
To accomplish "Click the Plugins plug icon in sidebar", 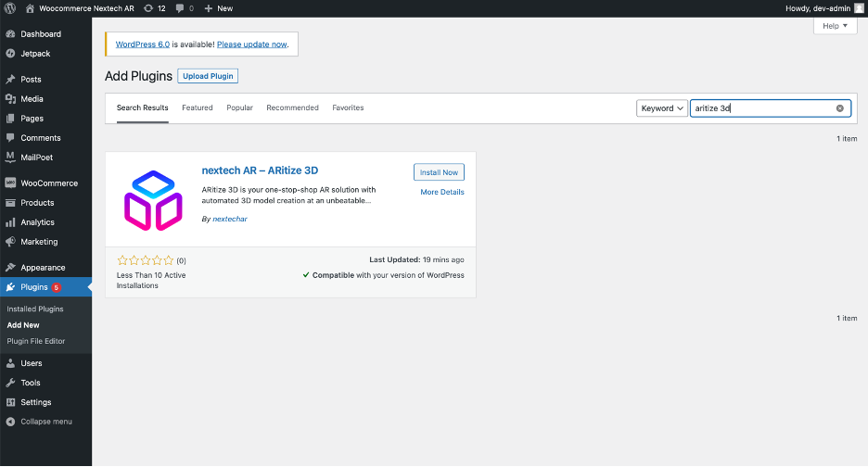I will (x=10, y=287).
